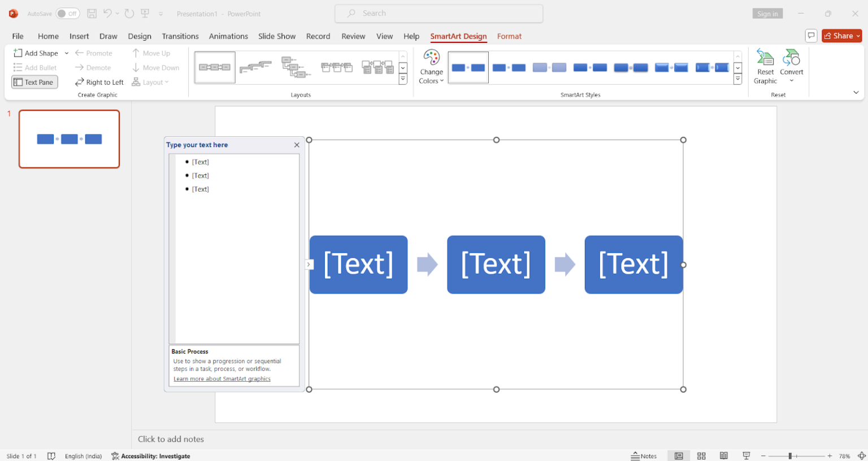Collapse the ribbon with the chevron
868x461 pixels.
(x=856, y=92)
